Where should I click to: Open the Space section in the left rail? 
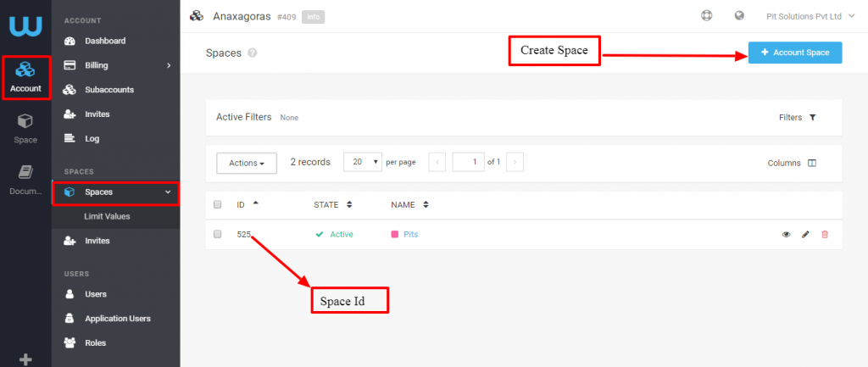[x=25, y=129]
